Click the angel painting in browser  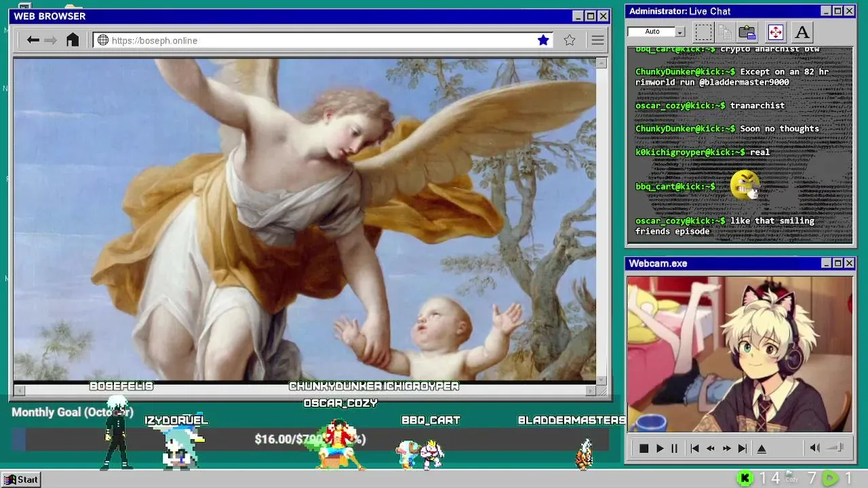point(304,220)
